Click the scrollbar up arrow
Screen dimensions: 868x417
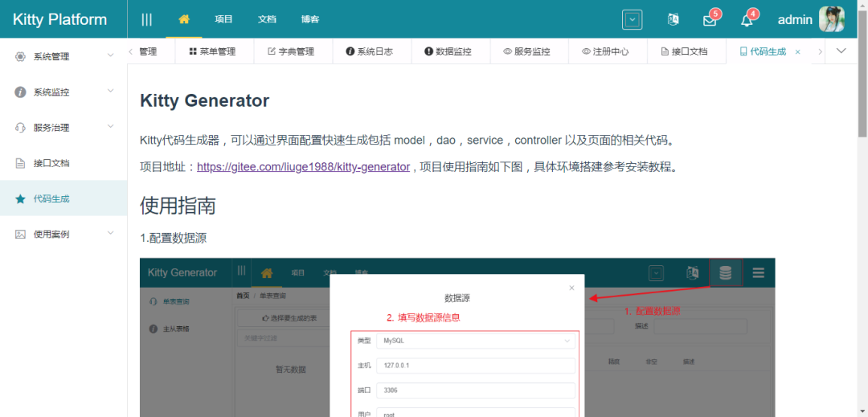(x=862, y=5)
